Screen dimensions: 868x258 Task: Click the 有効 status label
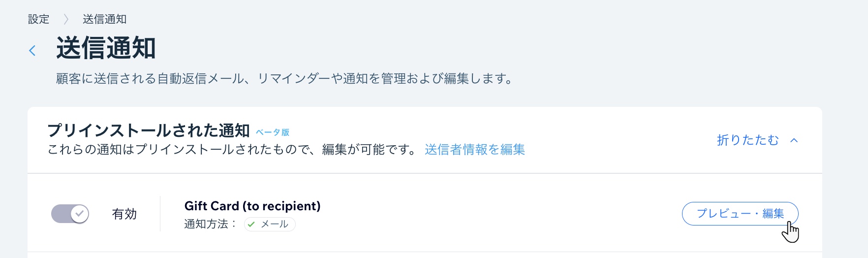tap(124, 214)
